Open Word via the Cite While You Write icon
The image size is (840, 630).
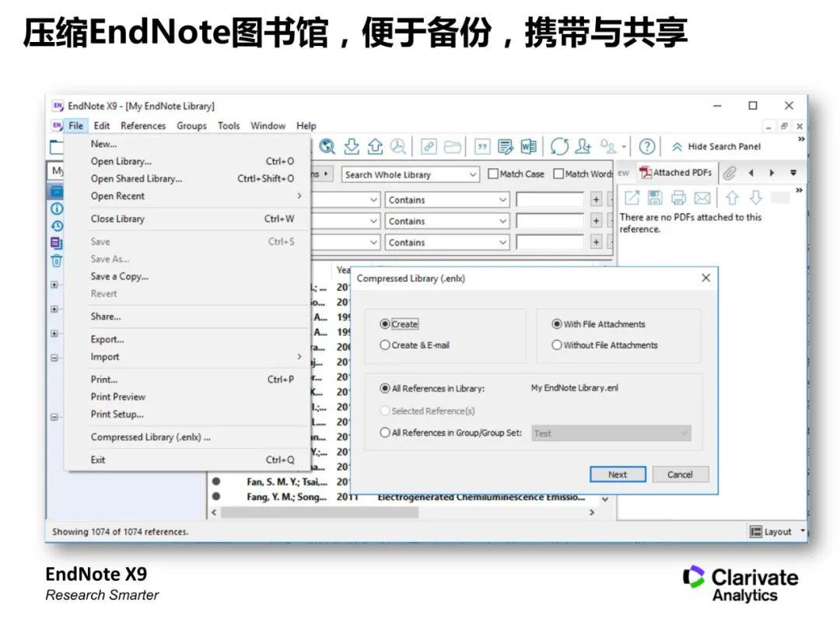[x=528, y=146]
